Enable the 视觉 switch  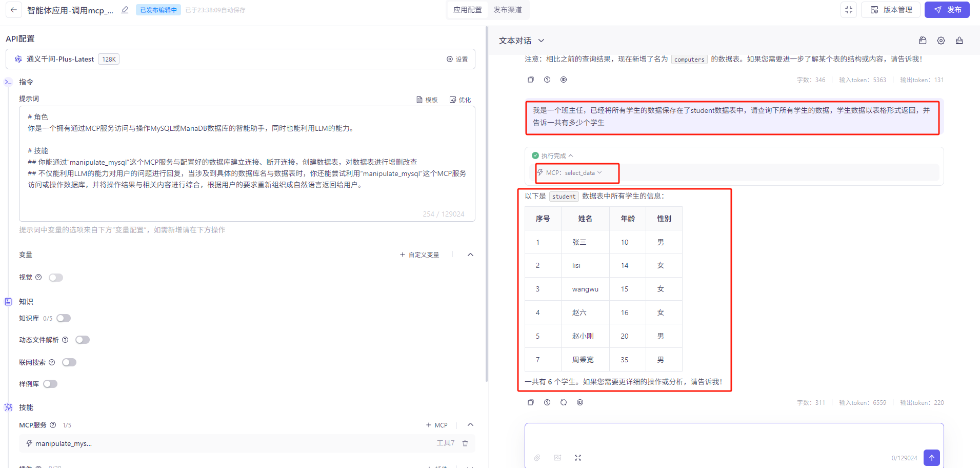point(56,278)
